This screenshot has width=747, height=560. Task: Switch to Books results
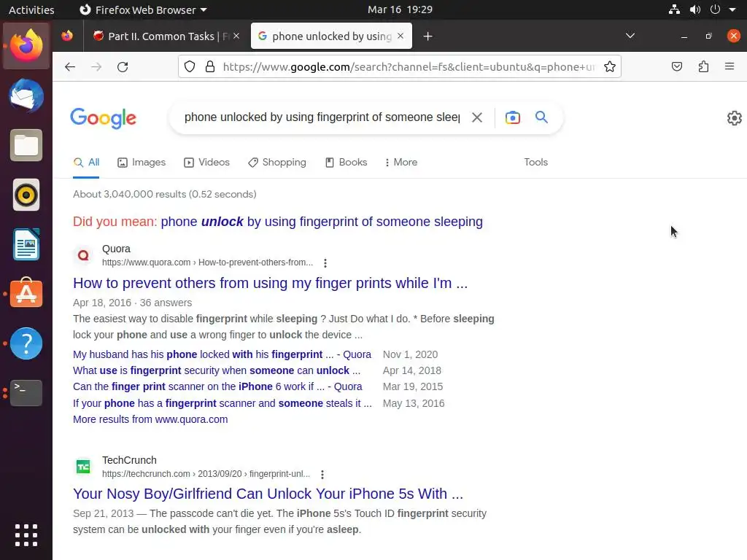[347, 163]
